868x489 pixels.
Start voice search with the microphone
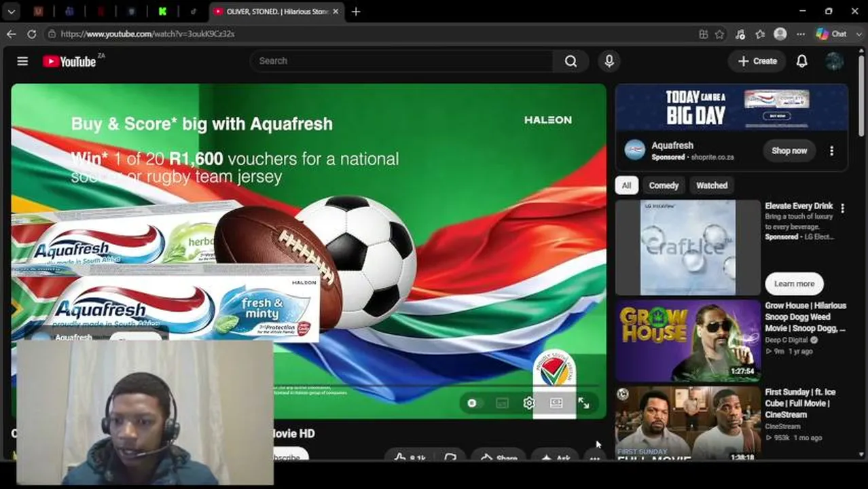point(609,61)
